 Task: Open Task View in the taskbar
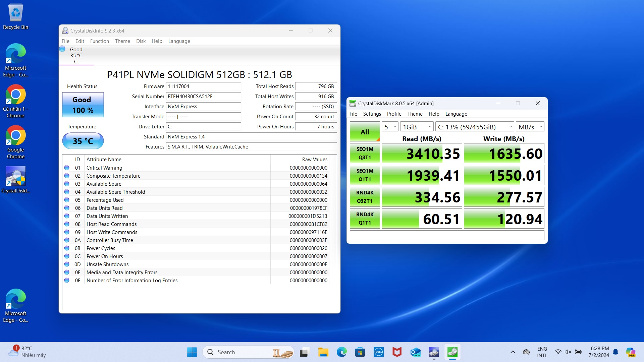(304, 352)
